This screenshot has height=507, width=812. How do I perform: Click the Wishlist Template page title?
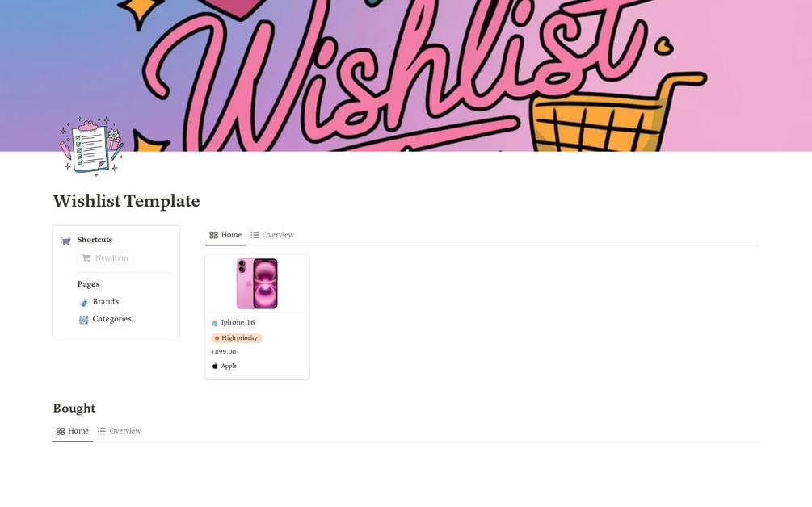pyautogui.click(x=126, y=201)
